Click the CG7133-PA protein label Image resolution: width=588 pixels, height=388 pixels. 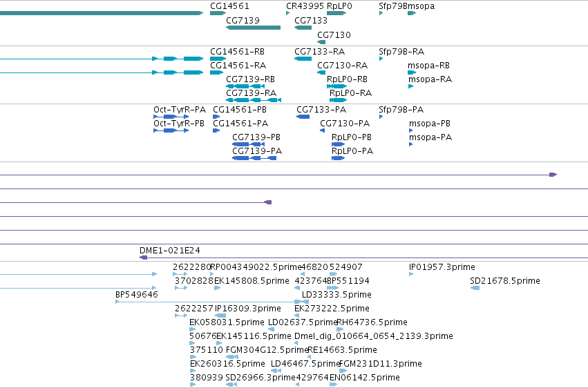click(x=321, y=110)
